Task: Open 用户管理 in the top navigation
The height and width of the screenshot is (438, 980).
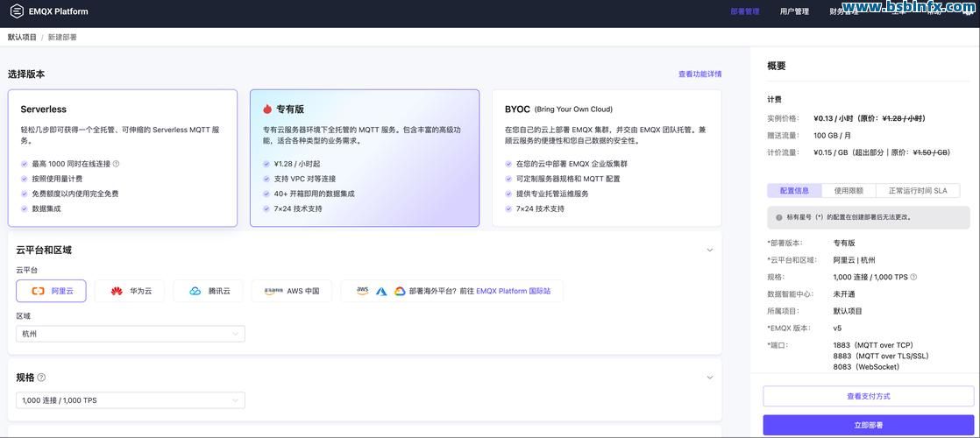Action: point(794,11)
